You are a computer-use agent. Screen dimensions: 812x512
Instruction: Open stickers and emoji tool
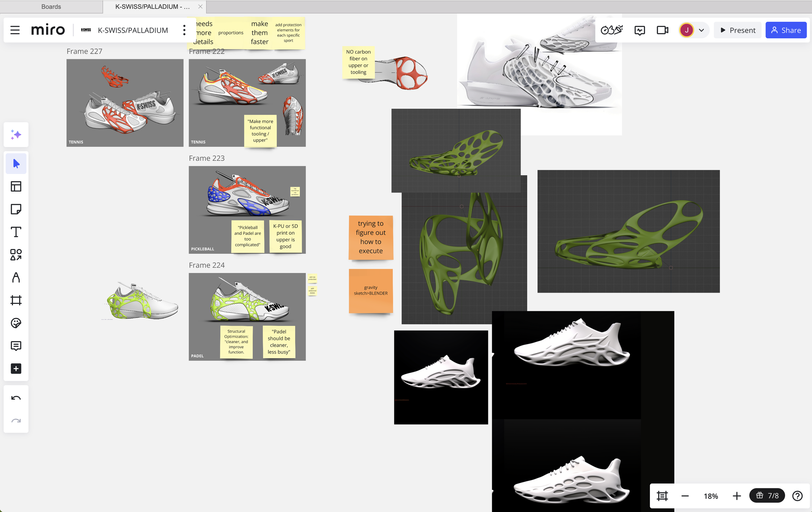[16, 323]
